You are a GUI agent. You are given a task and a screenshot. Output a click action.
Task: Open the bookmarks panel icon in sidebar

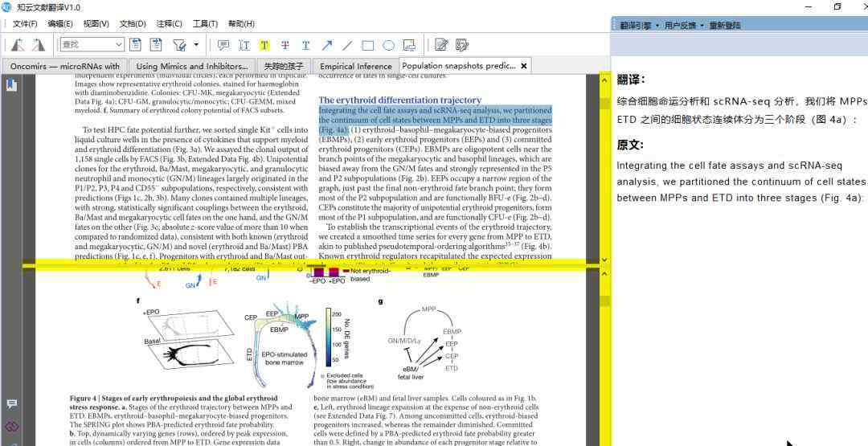click(11, 85)
